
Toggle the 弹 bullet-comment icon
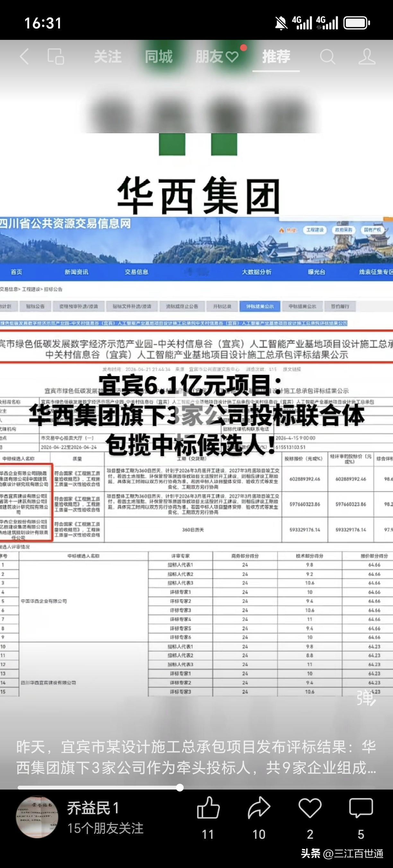tap(366, 698)
